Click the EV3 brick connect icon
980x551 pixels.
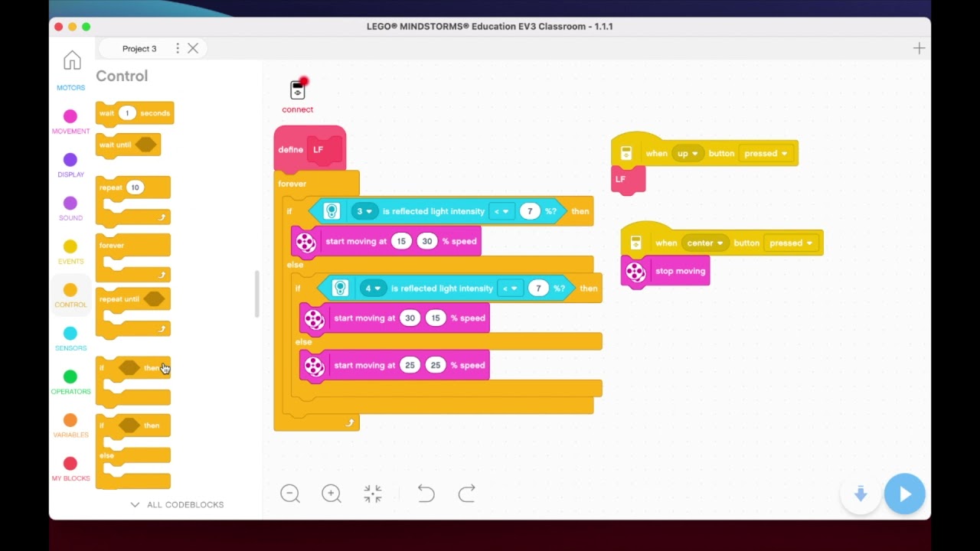click(x=298, y=90)
